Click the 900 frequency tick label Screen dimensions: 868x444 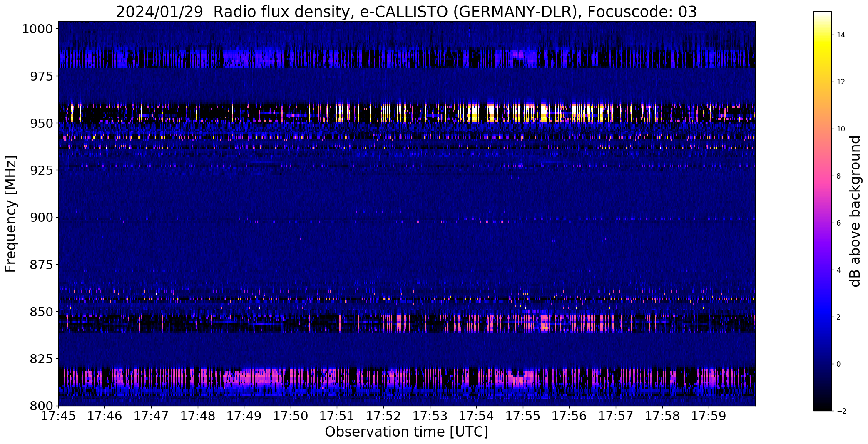pyautogui.click(x=41, y=218)
